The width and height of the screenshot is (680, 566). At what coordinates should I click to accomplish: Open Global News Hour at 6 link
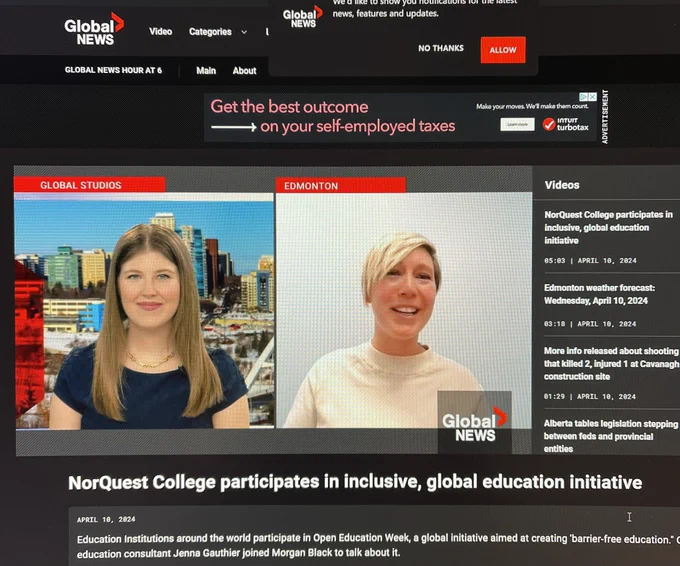pos(113,70)
